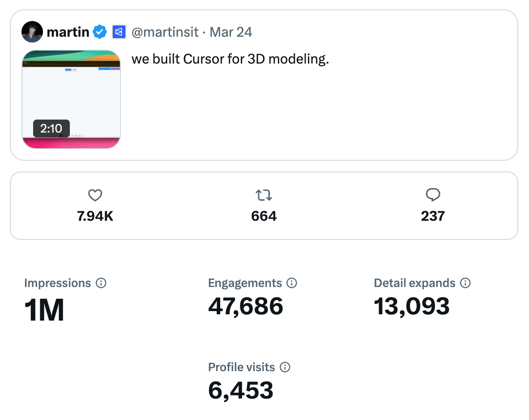
Task: Click the 2:10 video duration badge
Action: (x=51, y=129)
